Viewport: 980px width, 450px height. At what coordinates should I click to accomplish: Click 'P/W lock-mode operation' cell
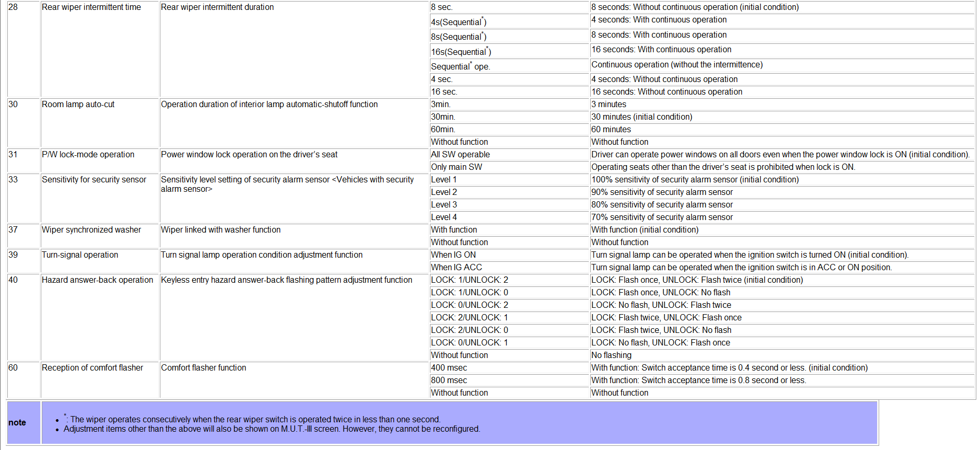pyautogui.click(x=100, y=161)
